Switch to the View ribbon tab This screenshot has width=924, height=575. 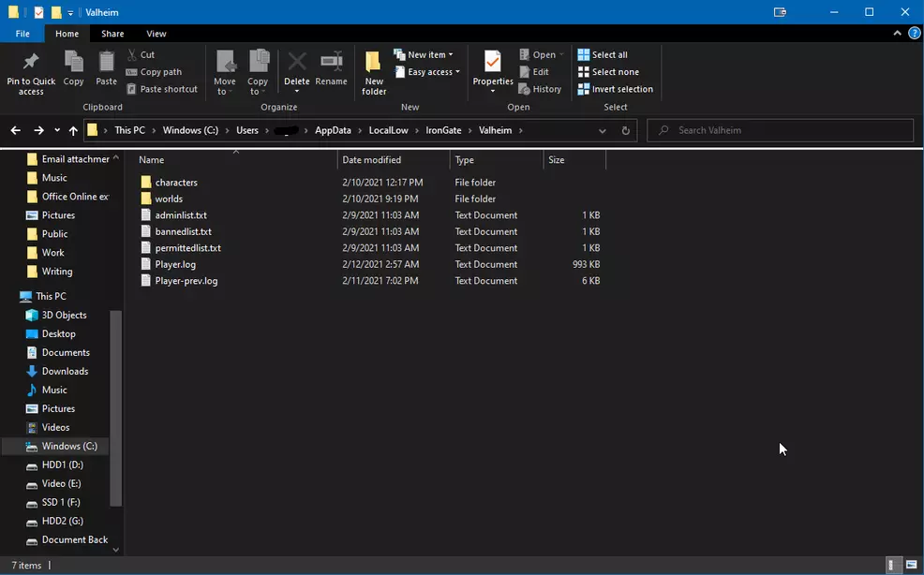pyautogui.click(x=156, y=34)
